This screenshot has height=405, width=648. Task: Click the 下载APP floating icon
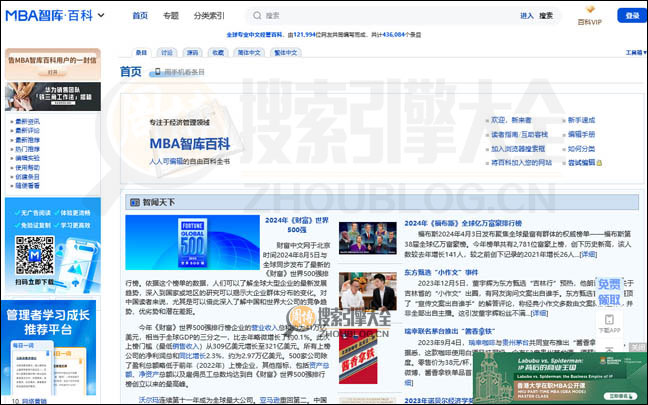point(609,324)
